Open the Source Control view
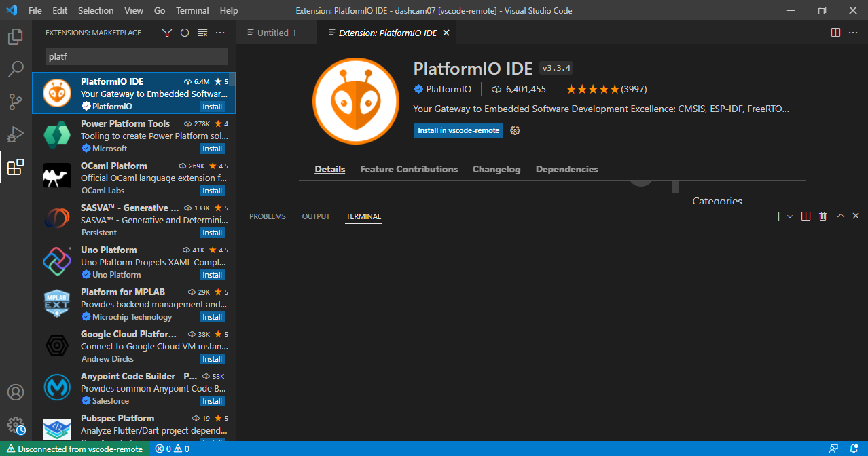The height and width of the screenshot is (456, 868). point(16,102)
